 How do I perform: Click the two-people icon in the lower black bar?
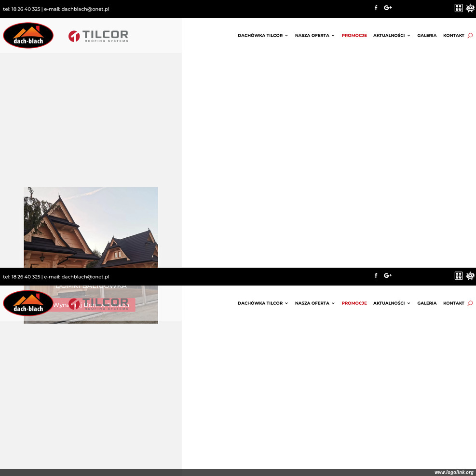tap(458, 276)
